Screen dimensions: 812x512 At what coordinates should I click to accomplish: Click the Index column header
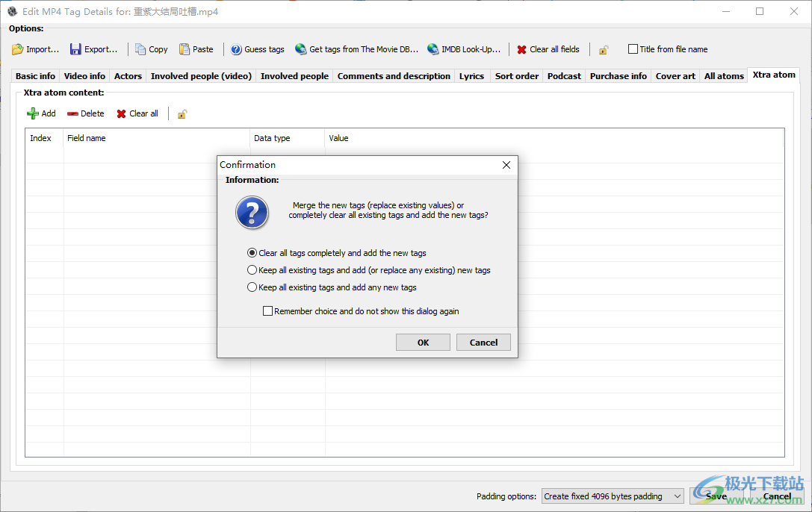tap(45, 138)
